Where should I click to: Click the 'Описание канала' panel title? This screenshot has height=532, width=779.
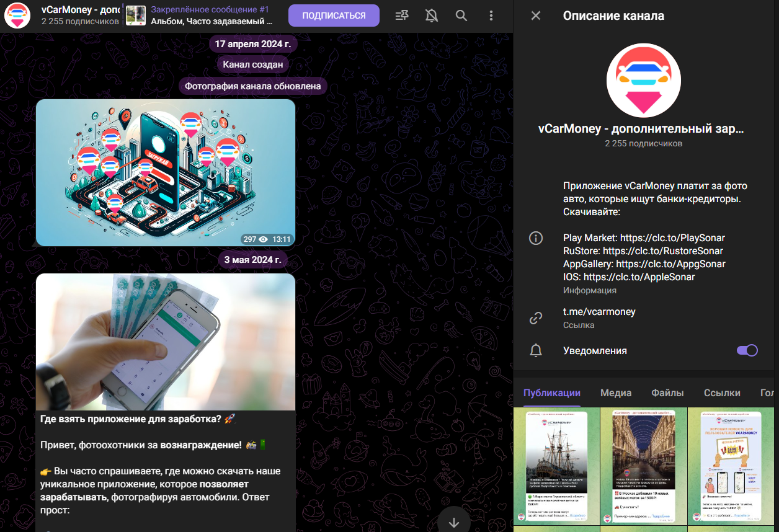pos(613,16)
